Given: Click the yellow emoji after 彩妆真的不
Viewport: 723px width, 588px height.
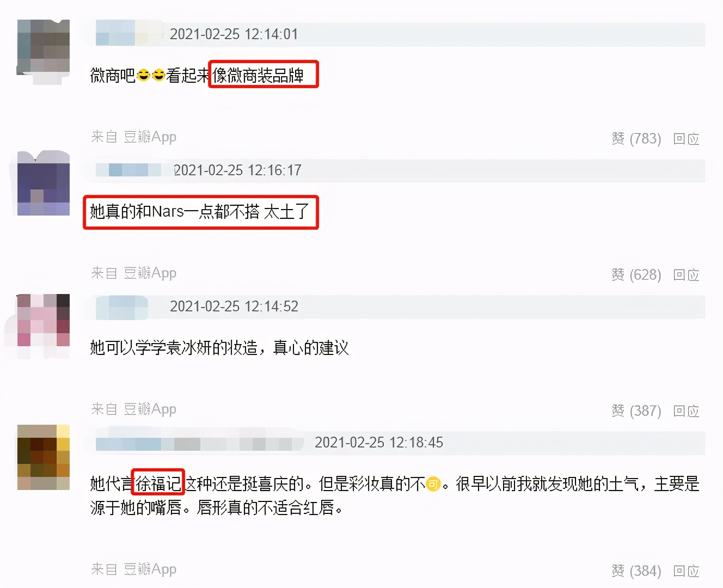Looking at the screenshot, I should tap(433, 483).
